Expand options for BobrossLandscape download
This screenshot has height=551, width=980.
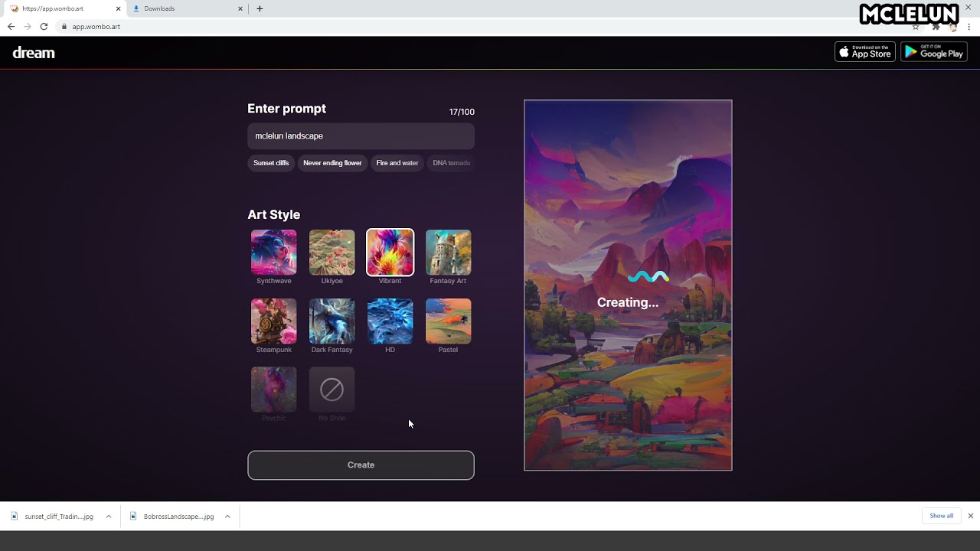tap(227, 517)
